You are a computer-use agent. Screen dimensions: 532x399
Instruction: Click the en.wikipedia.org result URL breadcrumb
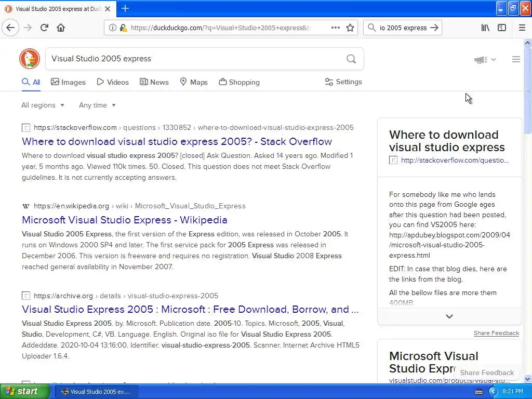click(139, 206)
